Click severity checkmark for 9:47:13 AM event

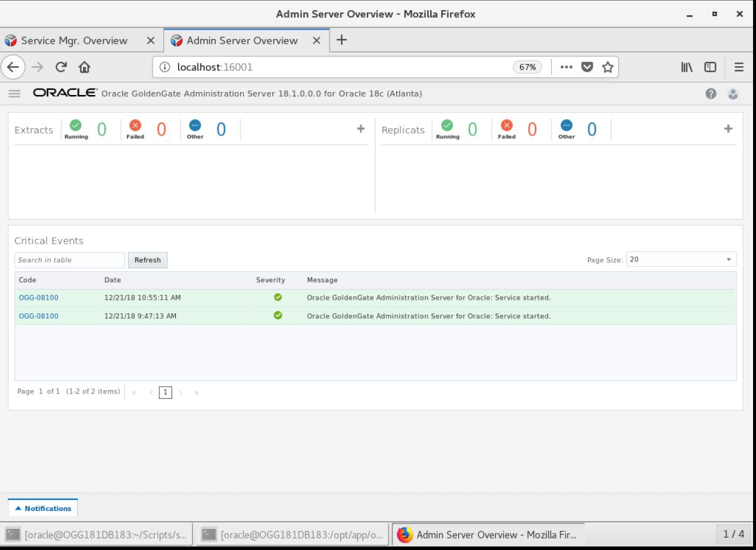(278, 316)
